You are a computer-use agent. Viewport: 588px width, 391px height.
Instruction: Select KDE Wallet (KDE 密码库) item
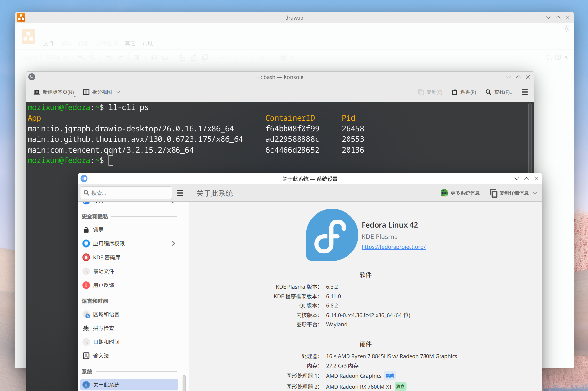pyautogui.click(x=129, y=257)
